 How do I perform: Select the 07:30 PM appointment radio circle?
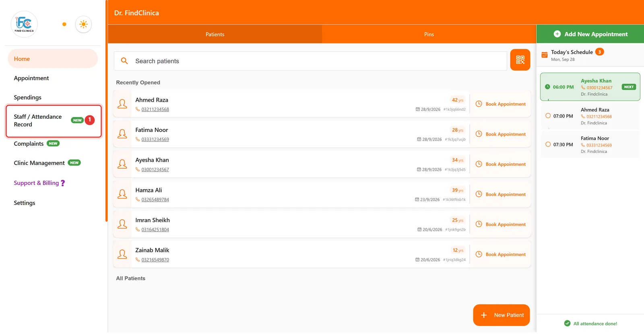548,144
